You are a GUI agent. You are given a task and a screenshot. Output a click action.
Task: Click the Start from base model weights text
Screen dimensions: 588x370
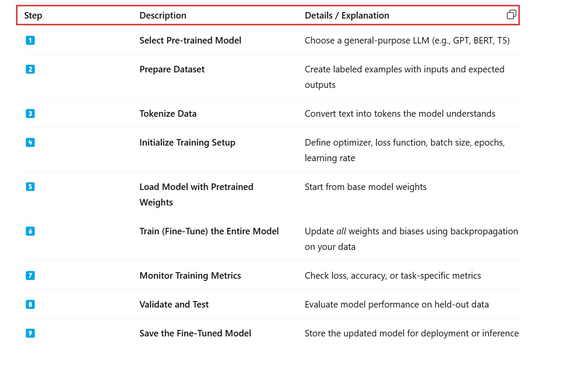pos(365,187)
